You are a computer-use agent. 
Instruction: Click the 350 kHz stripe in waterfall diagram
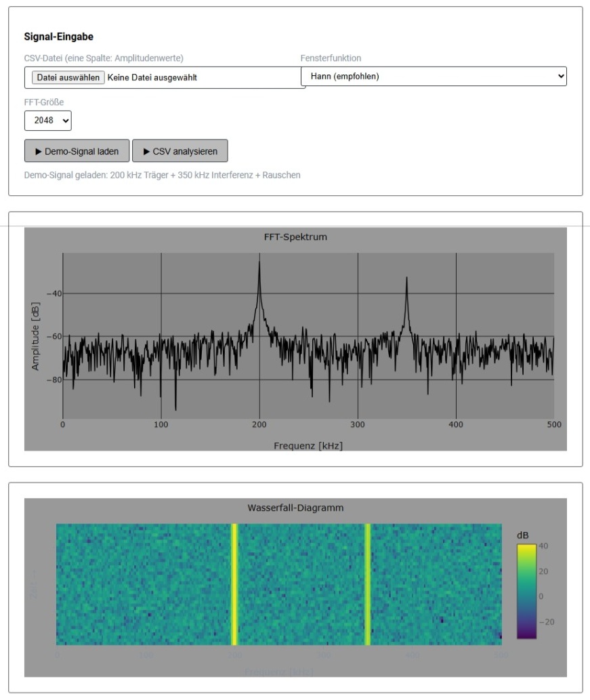coord(368,584)
